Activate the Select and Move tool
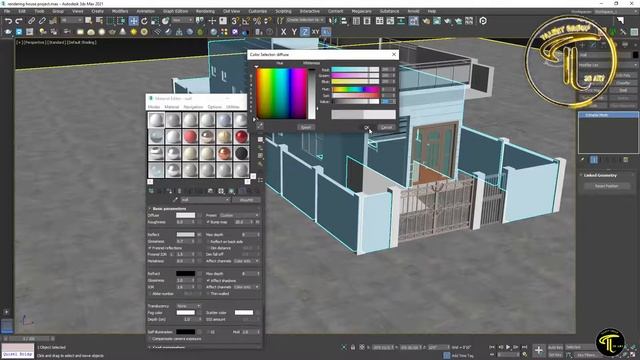This screenshot has height=360, width=640. click(x=133, y=21)
